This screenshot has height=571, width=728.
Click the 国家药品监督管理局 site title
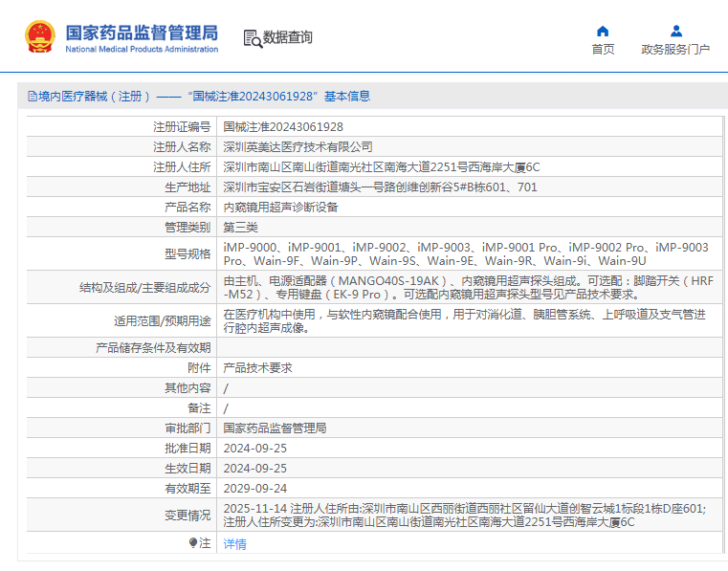click(142, 33)
